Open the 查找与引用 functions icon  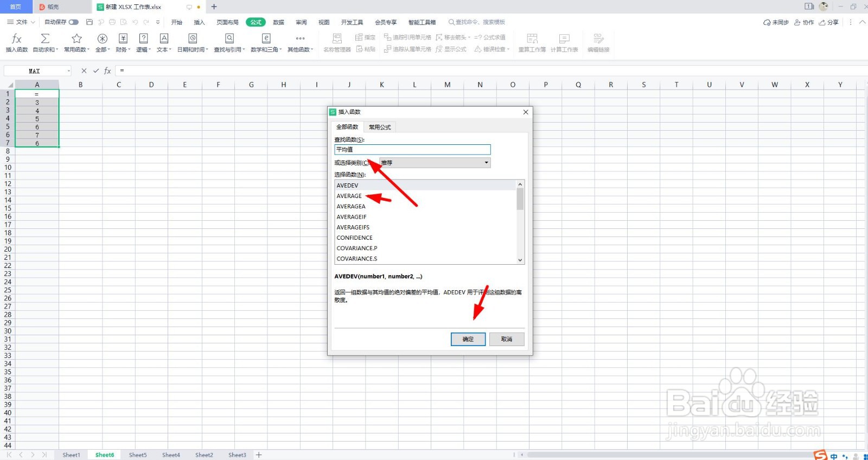pos(229,39)
